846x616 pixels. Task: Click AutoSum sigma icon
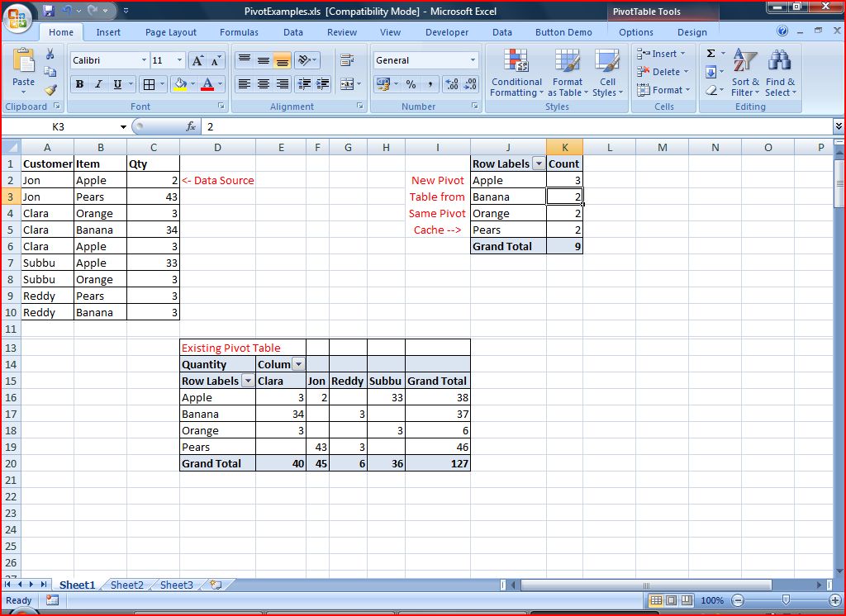pos(711,54)
